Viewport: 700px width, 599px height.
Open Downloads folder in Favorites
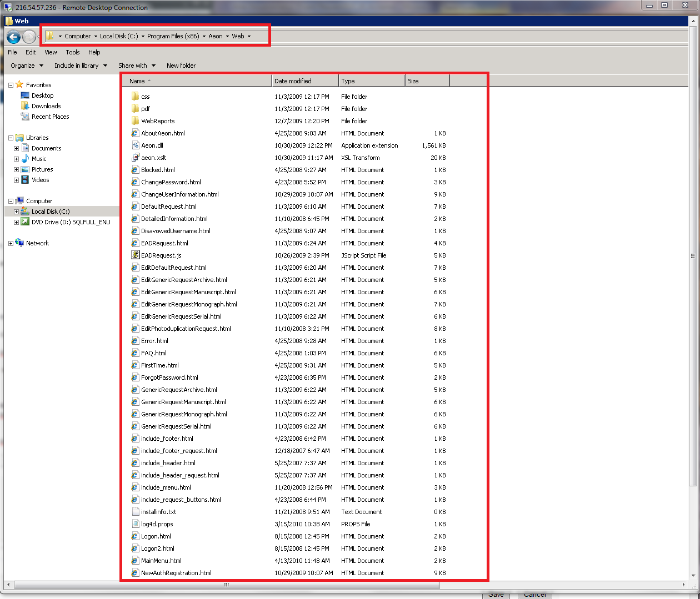(x=46, y=106)
